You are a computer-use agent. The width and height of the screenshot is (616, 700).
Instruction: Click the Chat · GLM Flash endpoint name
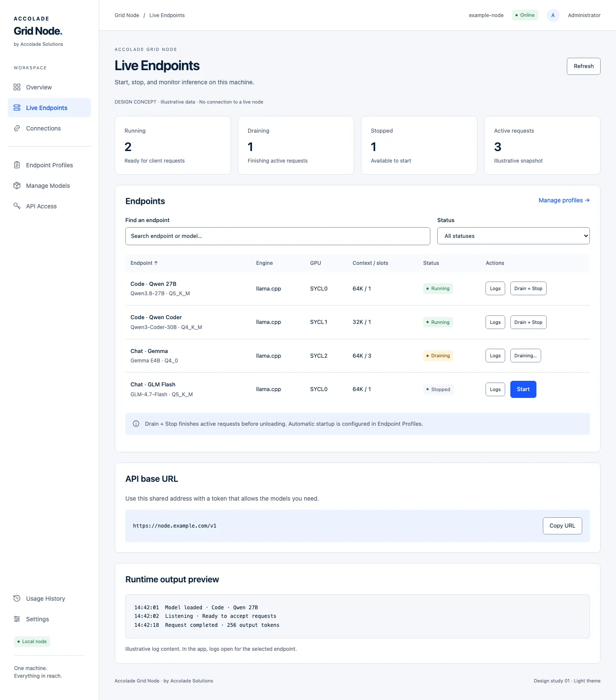coord(153,385)
